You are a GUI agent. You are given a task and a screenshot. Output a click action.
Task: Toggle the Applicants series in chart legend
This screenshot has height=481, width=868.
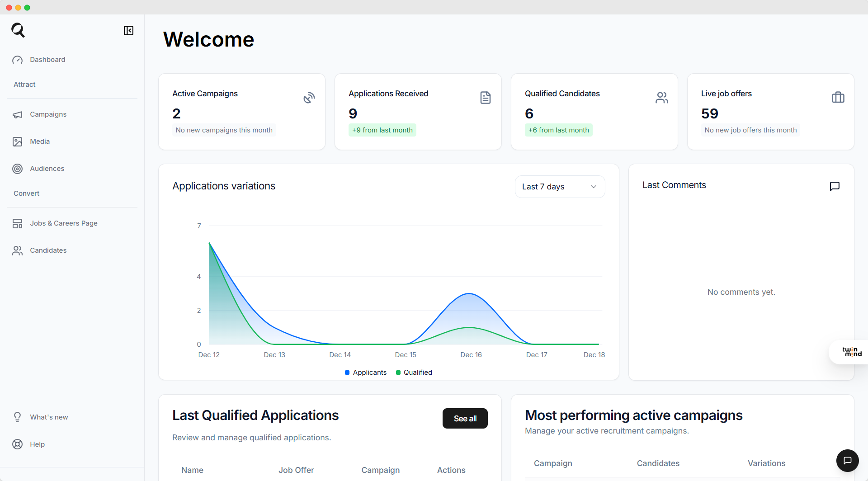[x=366, y=373]
